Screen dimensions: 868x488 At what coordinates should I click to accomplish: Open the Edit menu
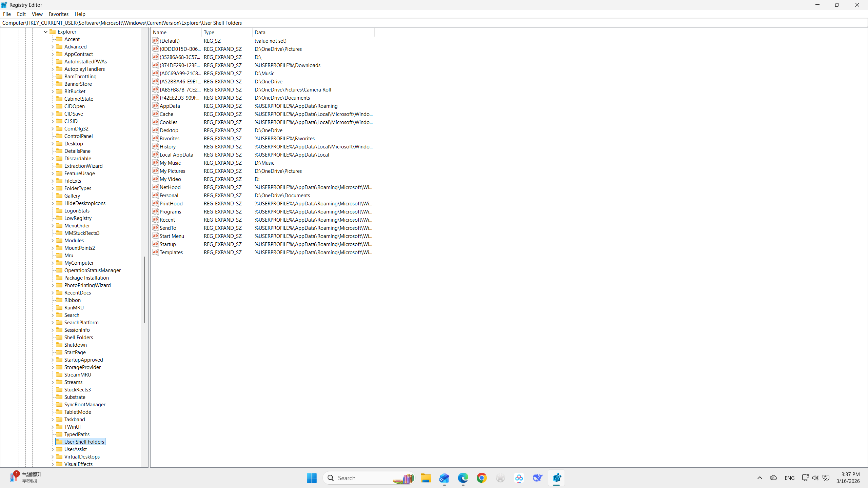point(21,14)
